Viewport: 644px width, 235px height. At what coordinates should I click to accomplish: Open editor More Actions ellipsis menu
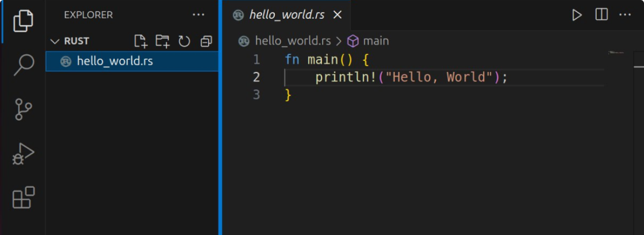[x=625, y=15]
